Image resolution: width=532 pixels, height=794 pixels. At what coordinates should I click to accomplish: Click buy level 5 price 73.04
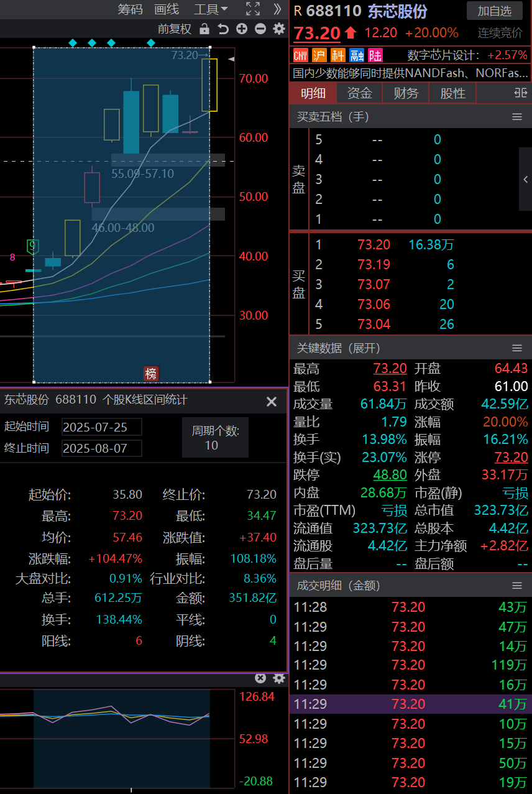pos(374,325)
